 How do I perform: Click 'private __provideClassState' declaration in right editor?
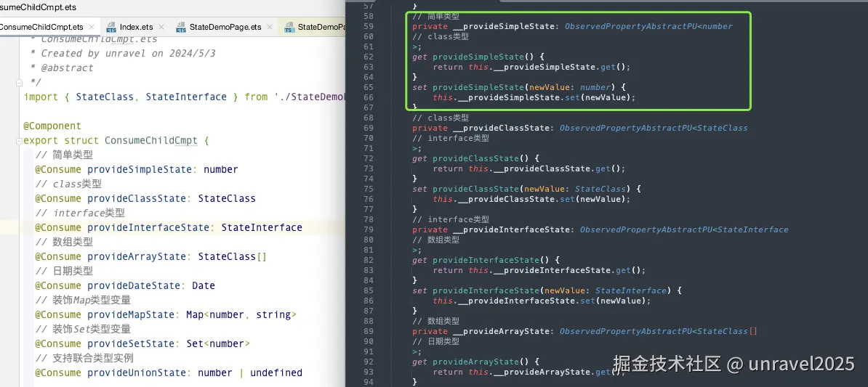click(x=579, y=129)
